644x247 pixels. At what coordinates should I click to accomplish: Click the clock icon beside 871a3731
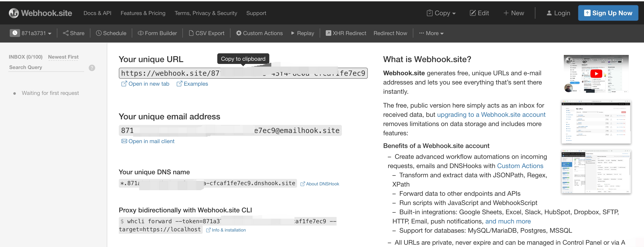(x=15, y=33)
